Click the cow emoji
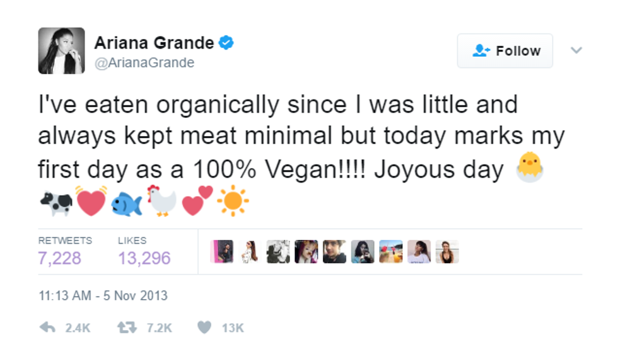Screen dimensions: 618x364 pos(55,203)
